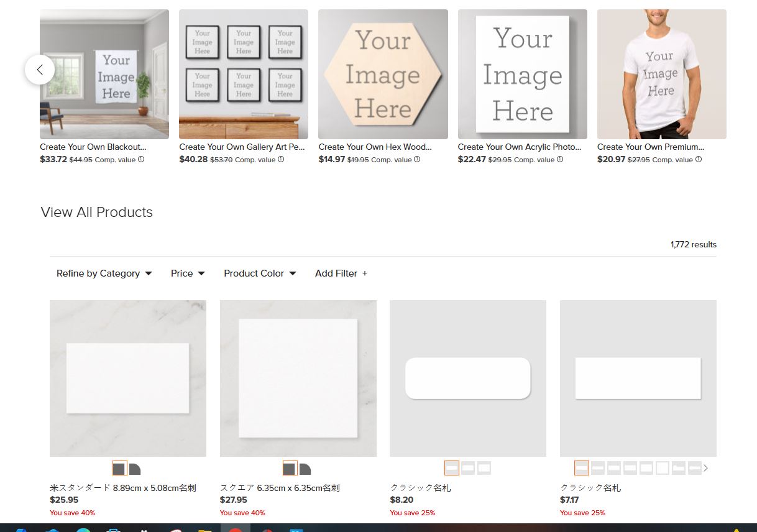
Task: Select third style swatch of $8.20 name tag
Action: [x=484, y=468]
